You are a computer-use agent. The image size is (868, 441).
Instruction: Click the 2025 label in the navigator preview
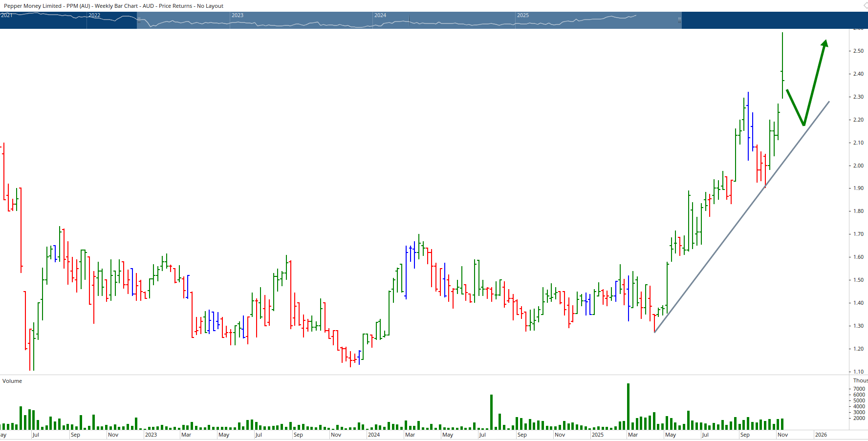coord(523,15)
